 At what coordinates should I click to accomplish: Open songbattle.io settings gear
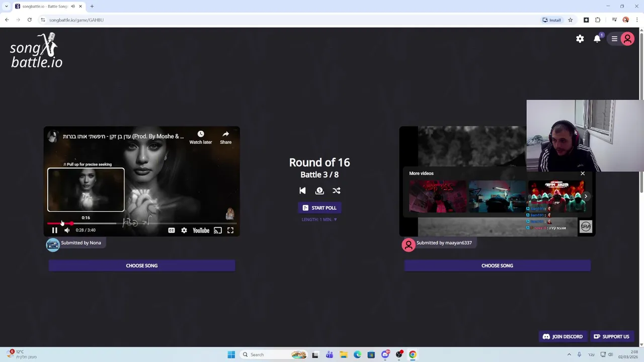coord(580,39)
